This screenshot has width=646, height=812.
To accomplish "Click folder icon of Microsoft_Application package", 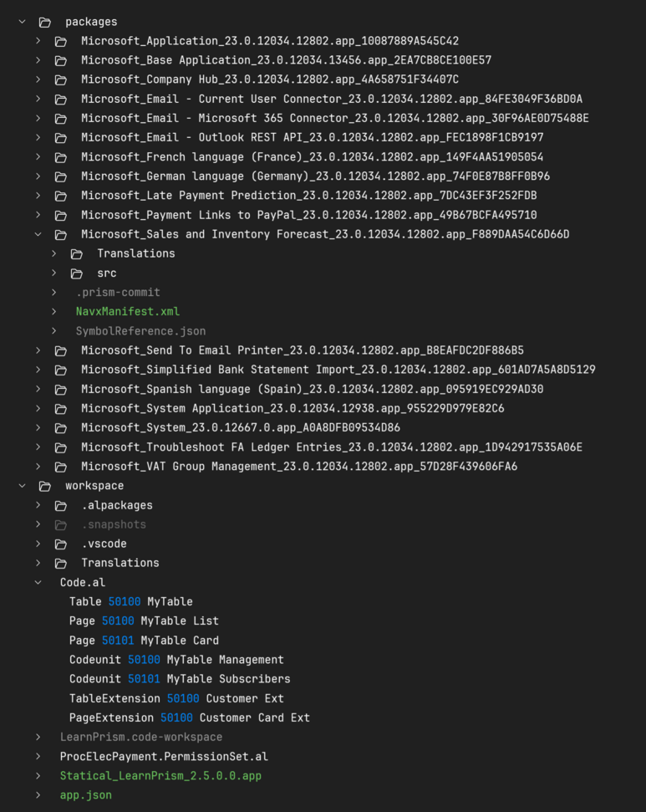I will [x=61, y=42].
